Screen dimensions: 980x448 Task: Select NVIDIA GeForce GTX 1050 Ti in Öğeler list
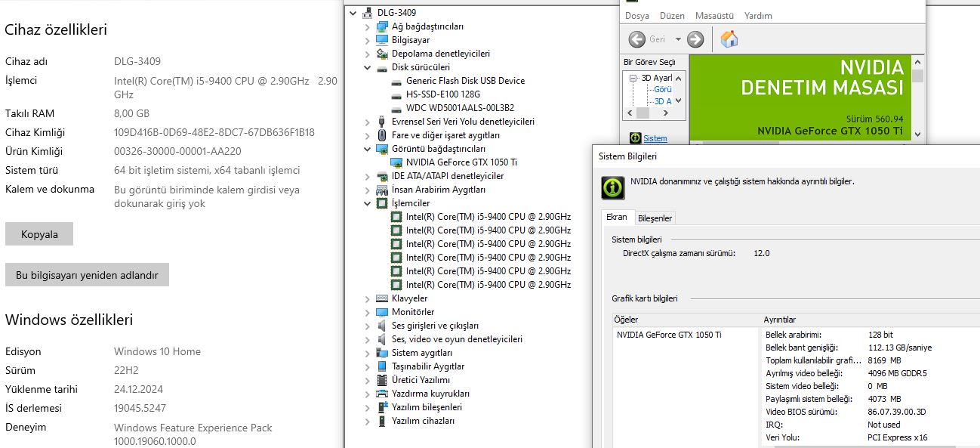coord(668,335)
